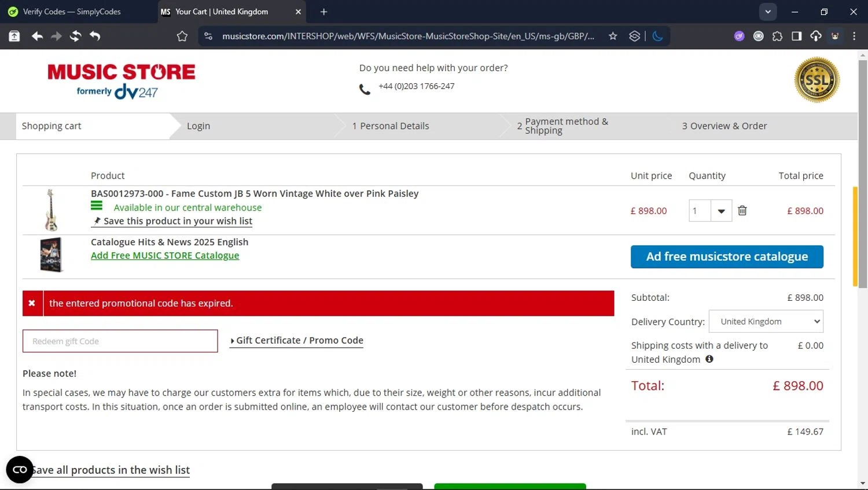868x490 pixels.
Task: Toggle the dark mode moon icon
Action: pos(658,36)
